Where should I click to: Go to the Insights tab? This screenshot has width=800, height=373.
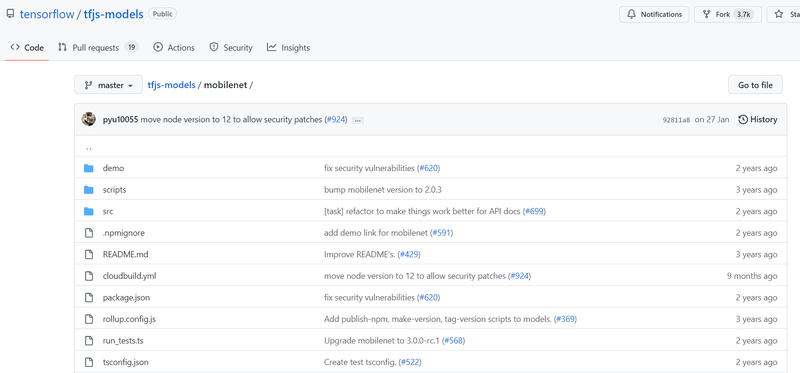[288, 47]
